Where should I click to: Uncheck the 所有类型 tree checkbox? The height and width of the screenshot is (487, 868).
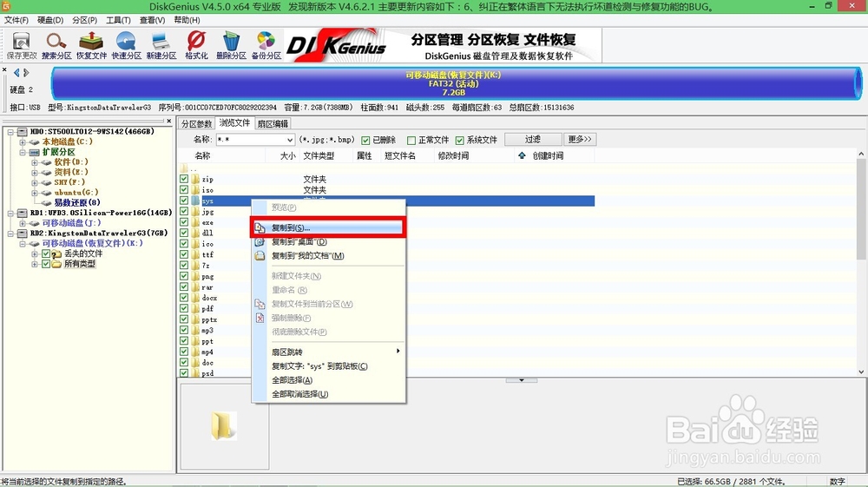coord(46,264)
